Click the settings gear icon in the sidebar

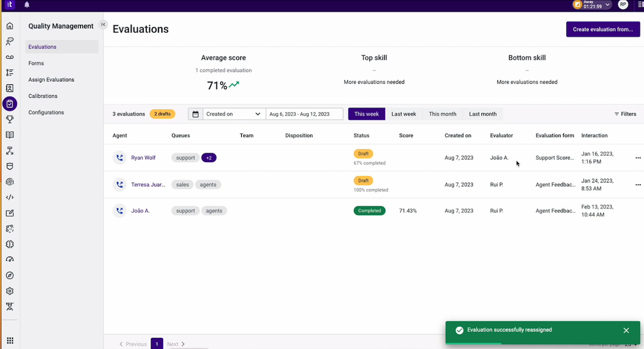tap(10, 291)
